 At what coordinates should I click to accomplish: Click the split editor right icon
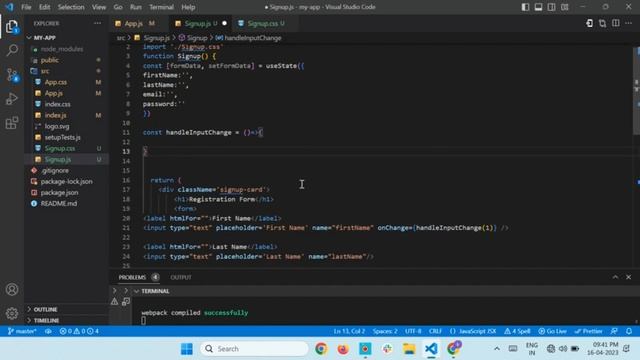tap(616, 23)
